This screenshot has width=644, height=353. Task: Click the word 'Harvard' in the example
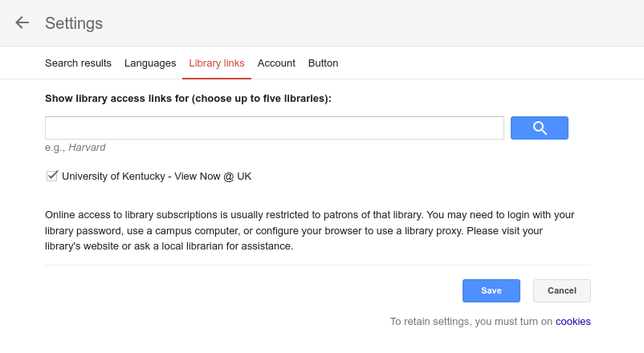[x=87, y=148]
